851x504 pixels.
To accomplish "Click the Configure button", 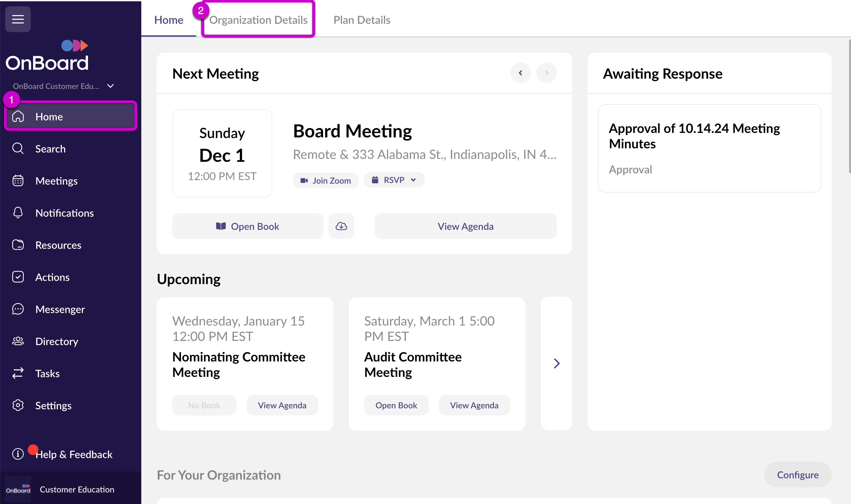I will 798,474.
